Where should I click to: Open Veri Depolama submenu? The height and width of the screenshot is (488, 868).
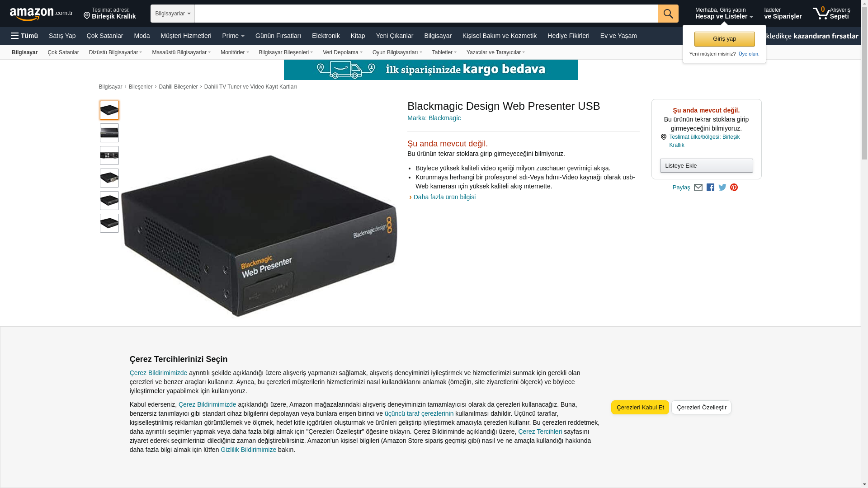coord(342,52)
